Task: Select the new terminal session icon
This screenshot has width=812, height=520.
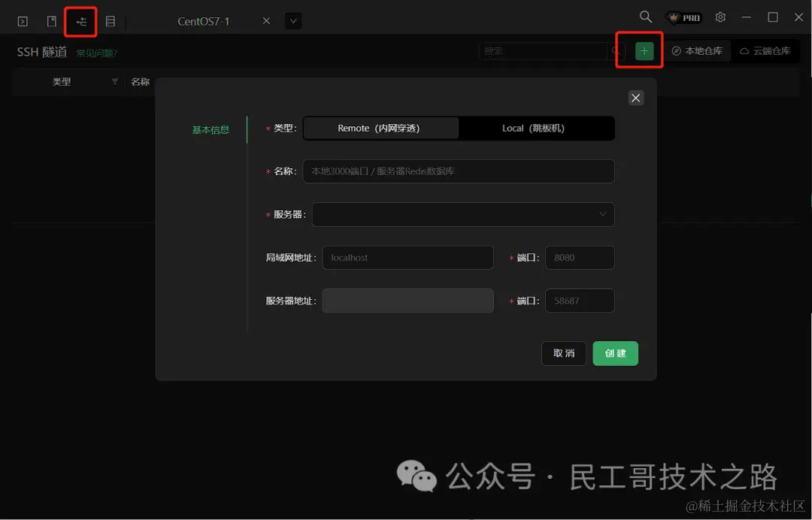Action: (23, 21)
